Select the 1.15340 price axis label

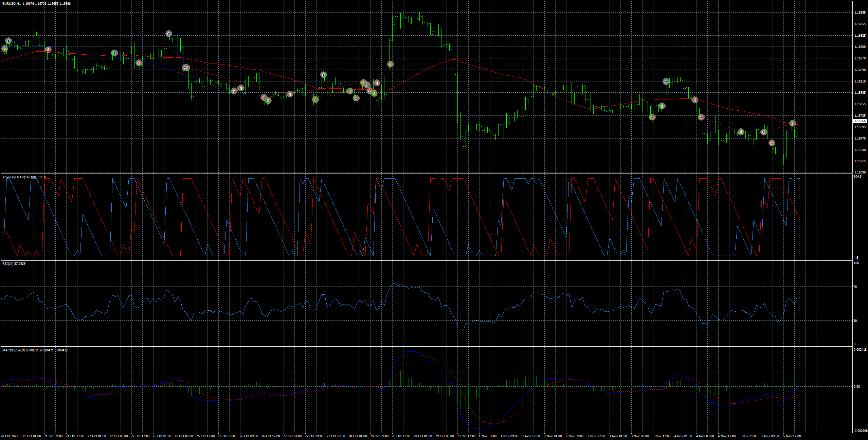(860, 150)
